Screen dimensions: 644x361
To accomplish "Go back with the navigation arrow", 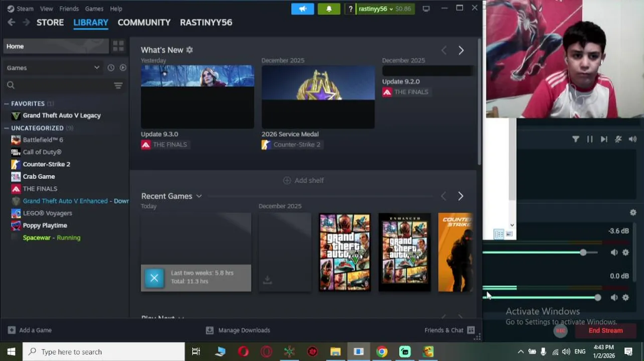I will point(11,22).
